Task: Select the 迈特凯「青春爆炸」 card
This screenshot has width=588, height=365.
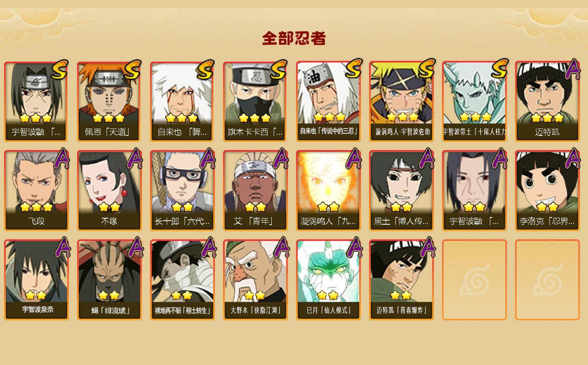Action: pyautogui.click(x=401, y=280)
